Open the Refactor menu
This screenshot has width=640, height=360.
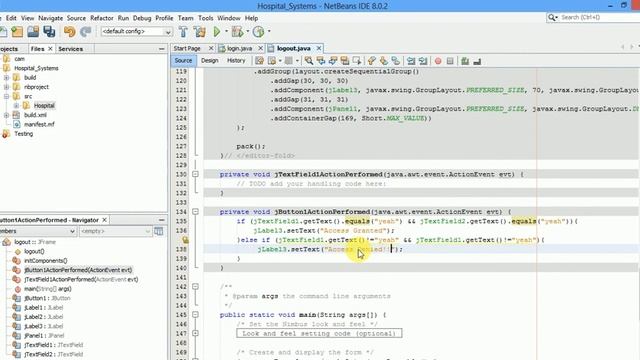pyautogui.click(x=102, y=18)
